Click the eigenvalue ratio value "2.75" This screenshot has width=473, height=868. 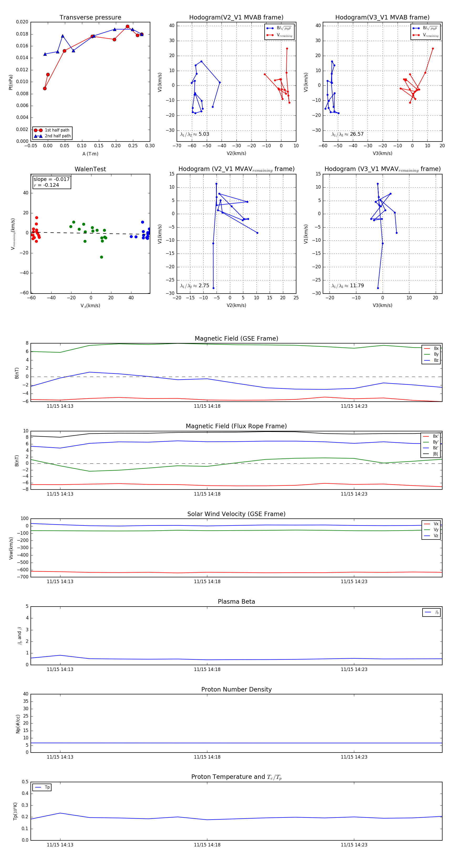pyautogui.click(x=204, y=286)
